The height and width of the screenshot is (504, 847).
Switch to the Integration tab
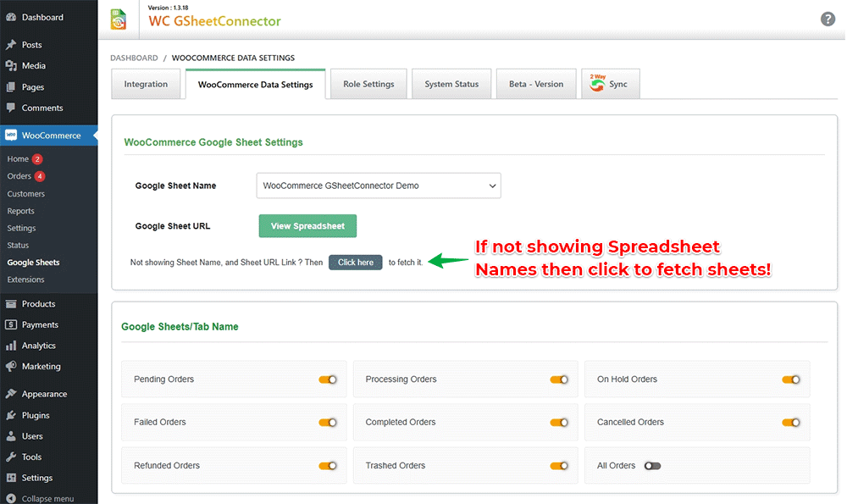pyautogui.click(x=146, y=84)
